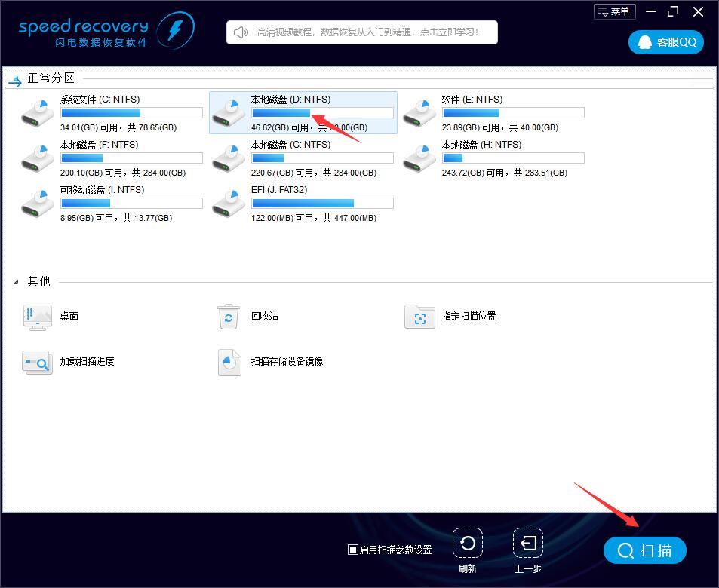This screenshot has width=719, height=588.
Task: Click the load scan progress (加载扫描进度) icon
Action: (38, 362)
